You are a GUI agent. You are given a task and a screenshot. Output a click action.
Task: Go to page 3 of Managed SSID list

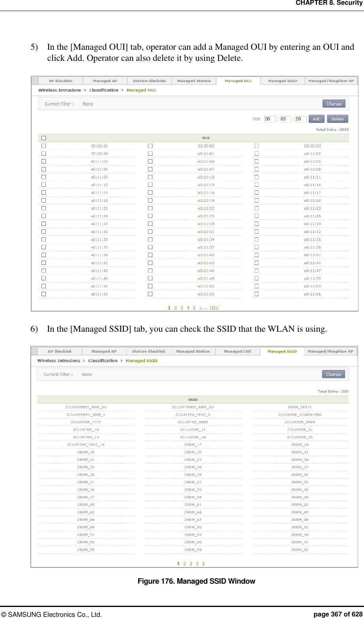tap(191, 563)
